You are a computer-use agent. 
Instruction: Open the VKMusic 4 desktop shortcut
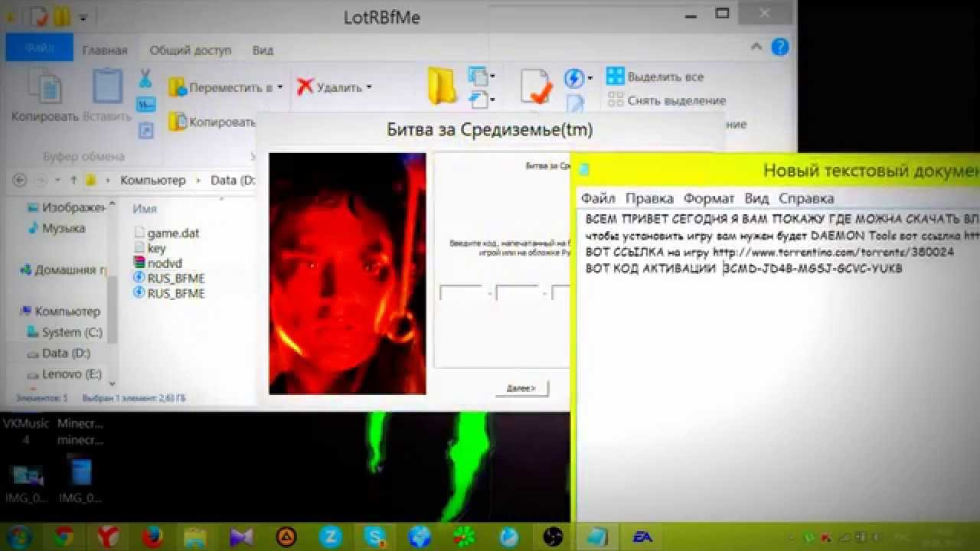26,431
